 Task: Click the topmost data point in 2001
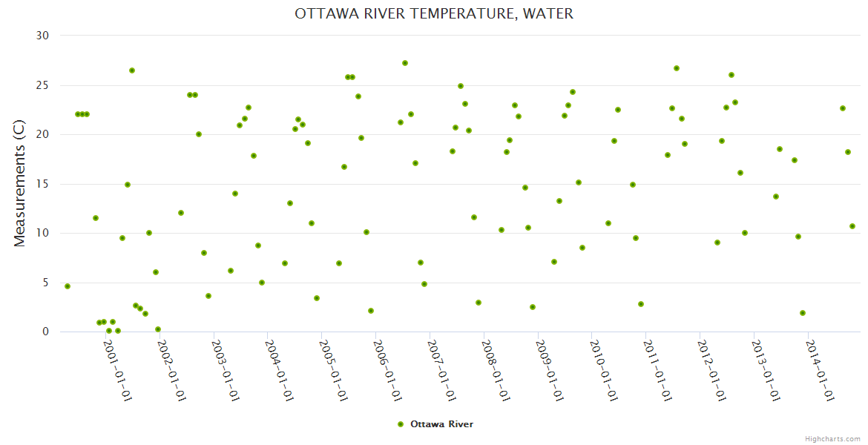132,70
